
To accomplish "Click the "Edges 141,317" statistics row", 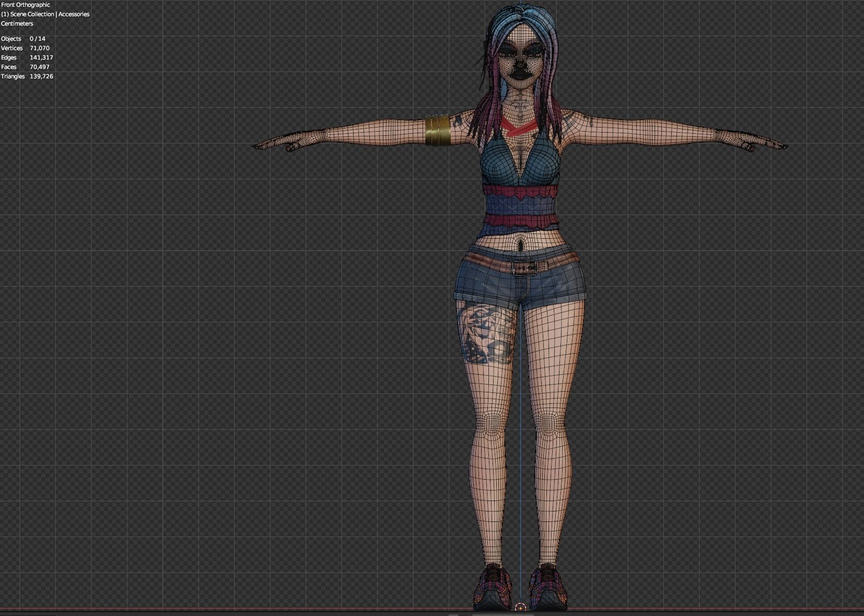I will [27, 57].
